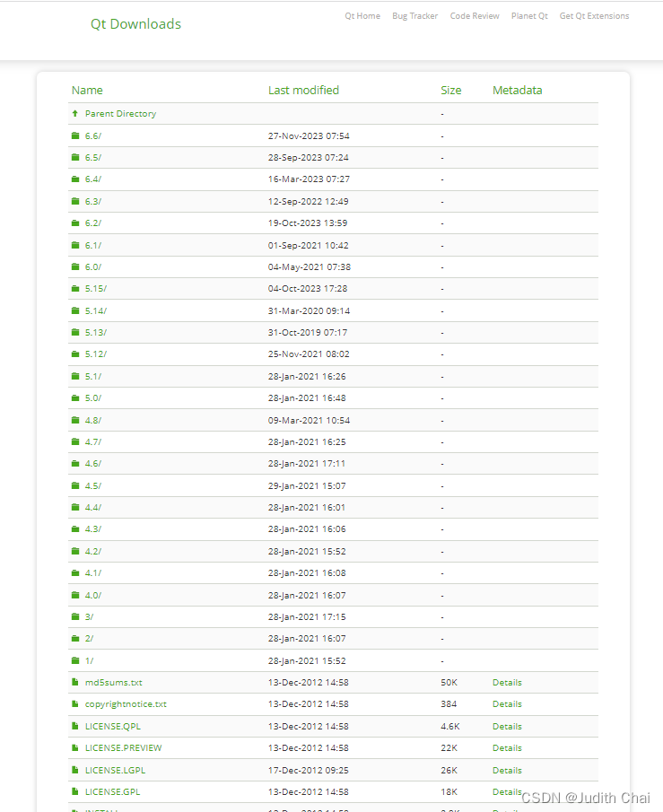This screenshot has width=663, height=812.
Task: Click the folder icon beside 4.8/
Action: point(75,420)
